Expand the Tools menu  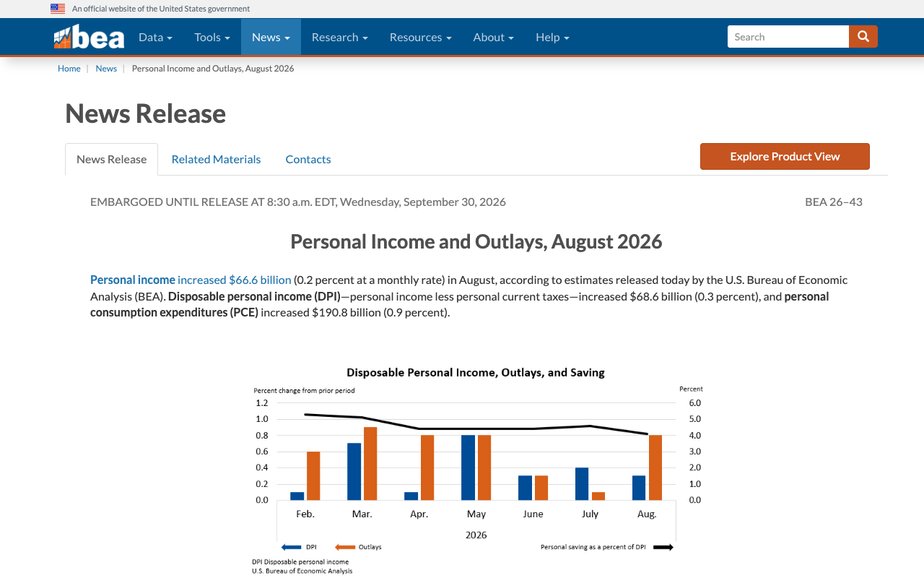point(212,37)
